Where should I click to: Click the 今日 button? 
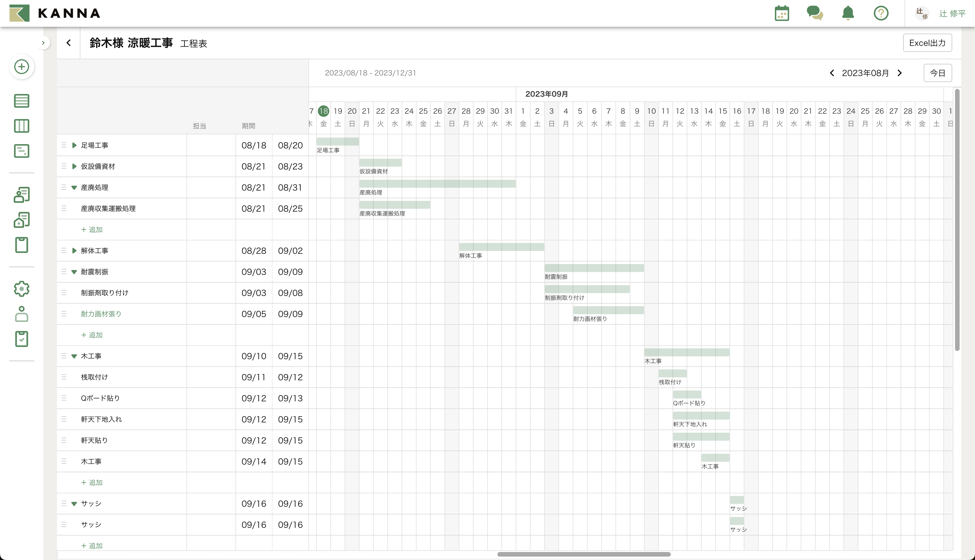point(937,73)
